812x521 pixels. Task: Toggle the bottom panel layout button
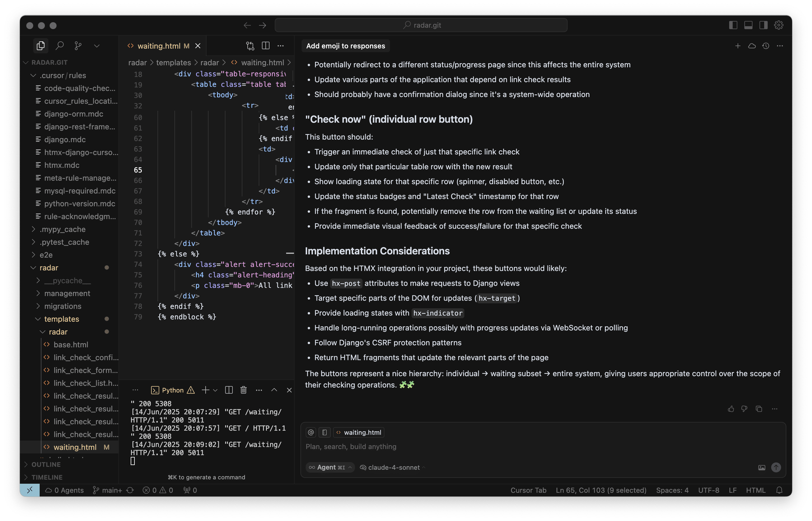[x=748, y=25]
